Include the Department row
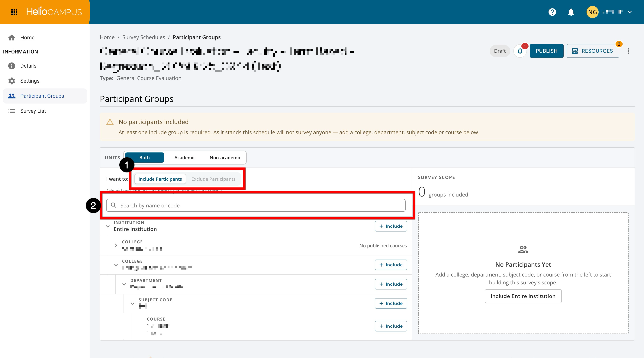Screen dimensions: 644x358 tap(391, 284)
